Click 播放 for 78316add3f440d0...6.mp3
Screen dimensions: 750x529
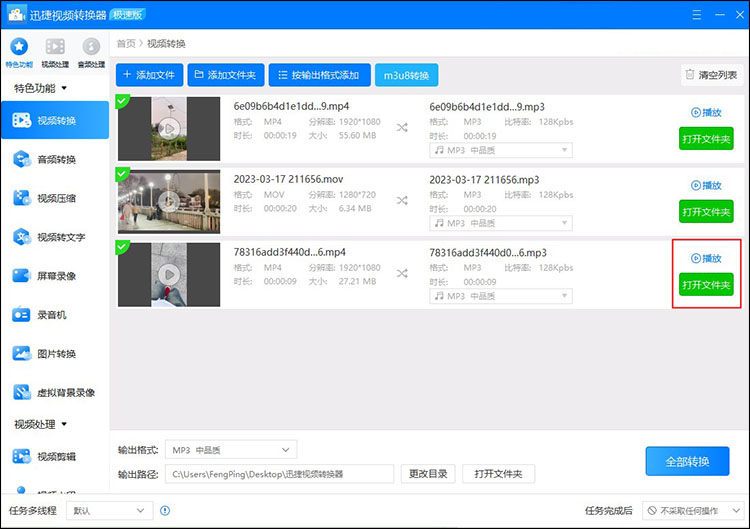(706, 258)
